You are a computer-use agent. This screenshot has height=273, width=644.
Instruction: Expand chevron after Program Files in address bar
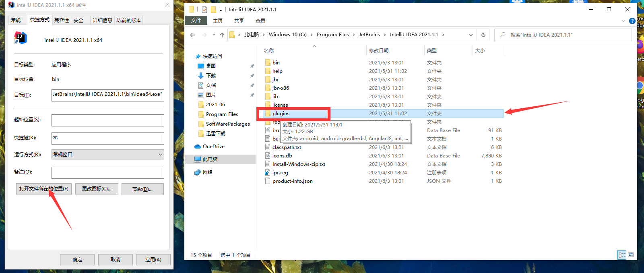tap(354, 35)
